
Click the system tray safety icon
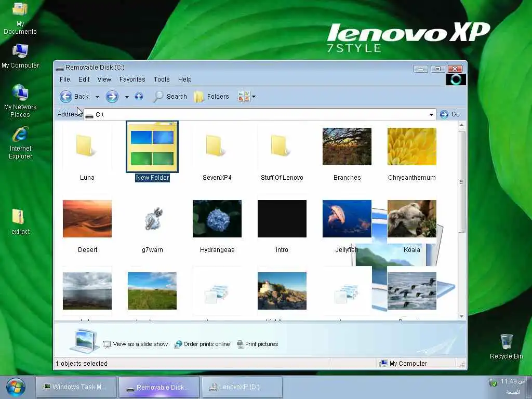pyautogui.click(x=493, y=383)
